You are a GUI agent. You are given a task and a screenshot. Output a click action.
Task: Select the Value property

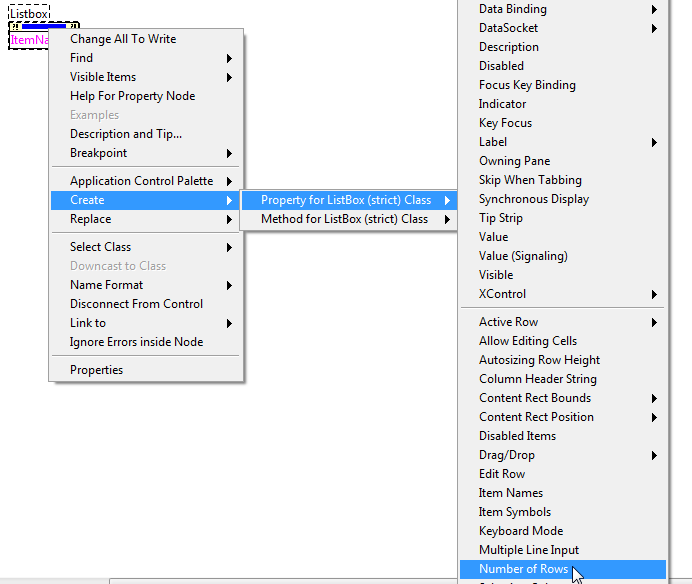(563, 237)
